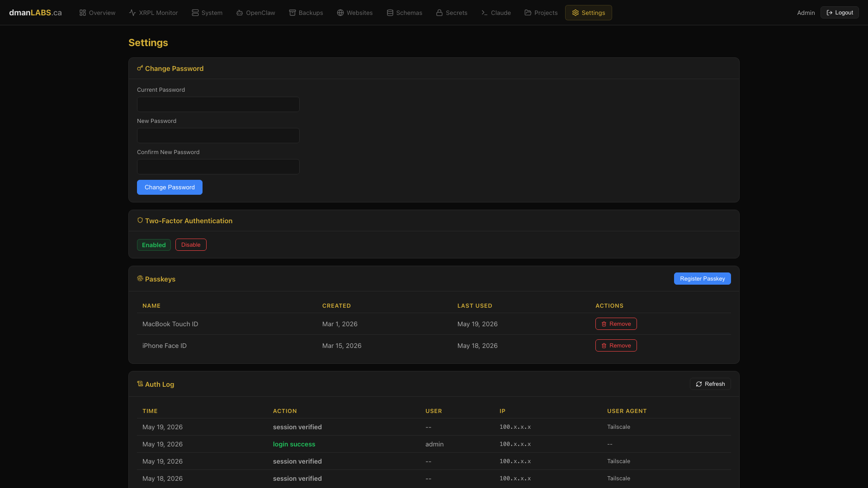Click the scroll icon beside Auth Log

pos(140,384)
